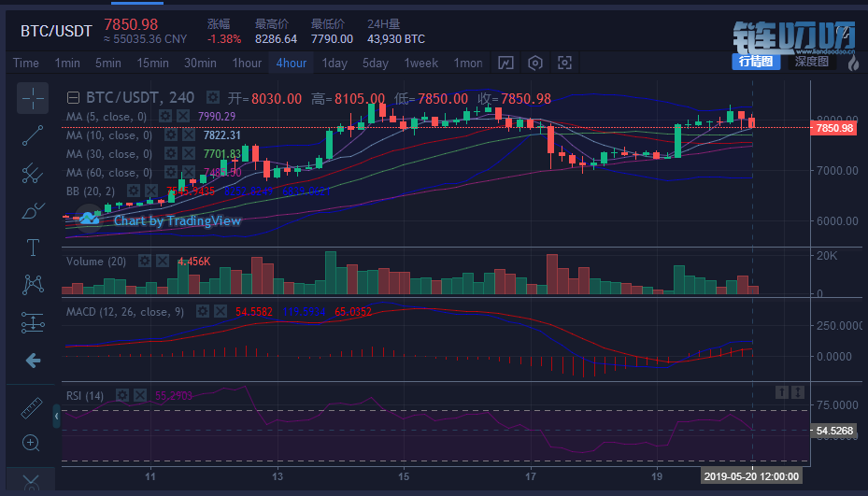
Task: Select the trend line drawing tool
Action: (33, 135)
